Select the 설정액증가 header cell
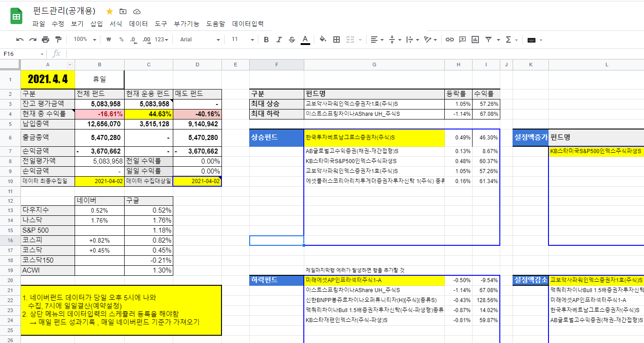644x343 pixels. point(530,137)
